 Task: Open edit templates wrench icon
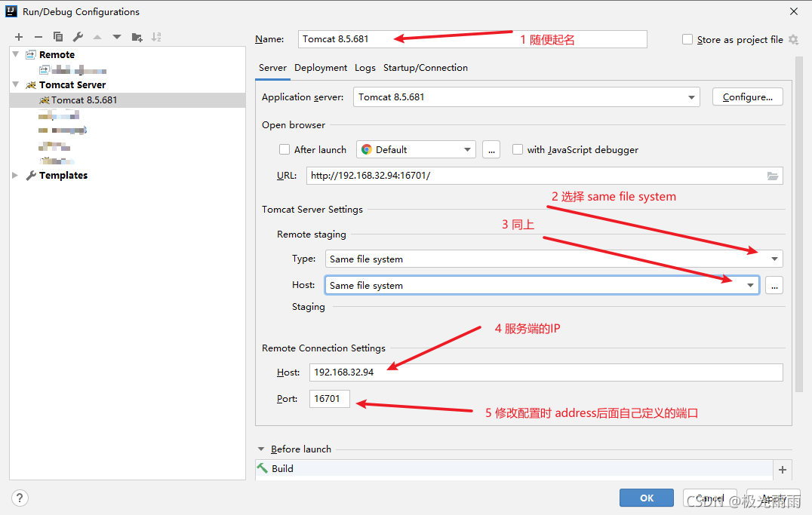click(78, 37)
